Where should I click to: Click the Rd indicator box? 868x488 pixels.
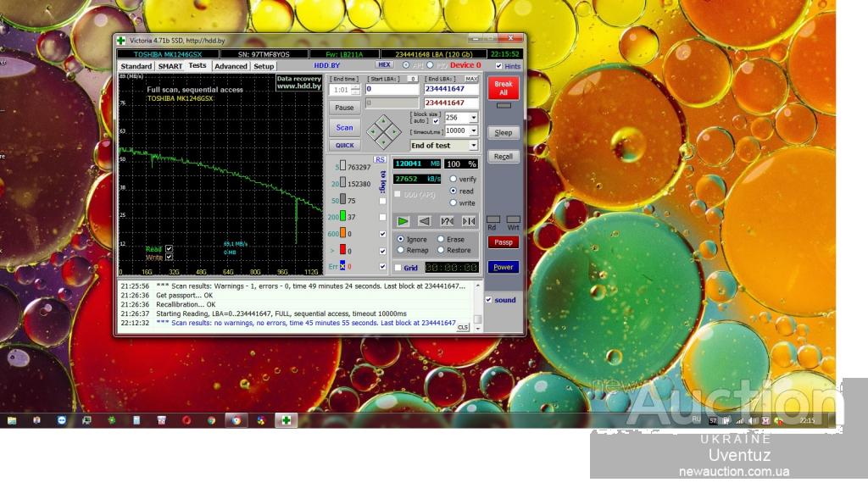click(x=492, y=219)
